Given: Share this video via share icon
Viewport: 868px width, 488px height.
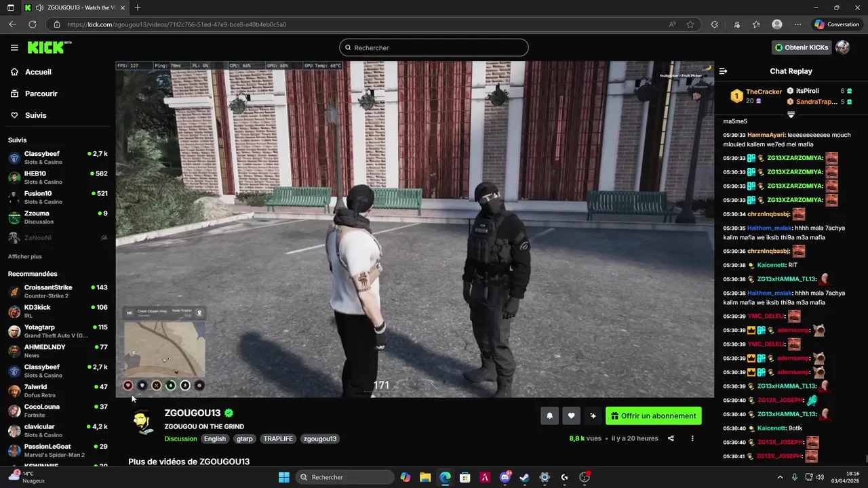Looking at the screenshot, I should tap(671, 439).
